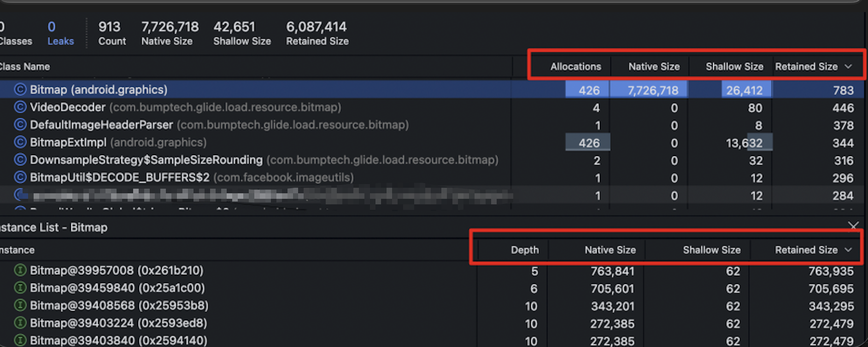Sort classes by Native Size column
The width and height of the screenshot is (868, 347).
(x=653, y=67)
